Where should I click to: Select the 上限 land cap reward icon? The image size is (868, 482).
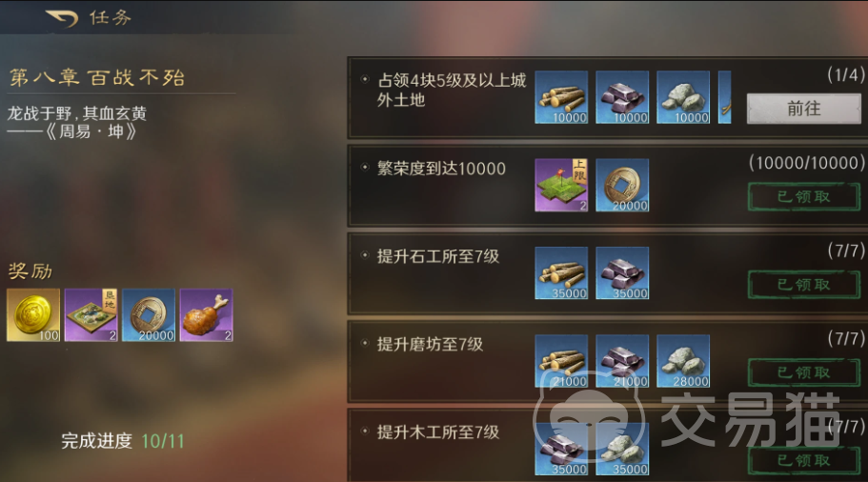[561, 186]
